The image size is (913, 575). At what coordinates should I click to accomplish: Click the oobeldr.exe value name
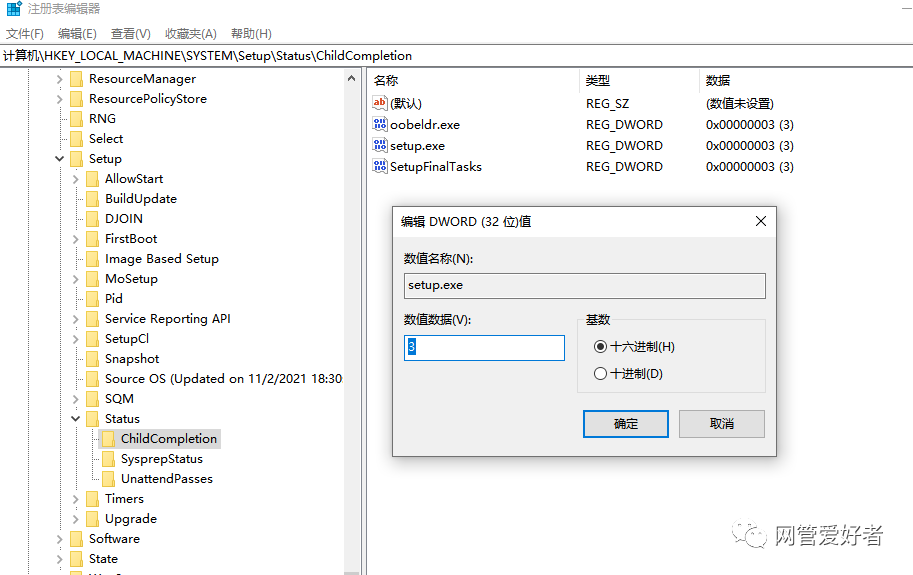coord(424,125)
